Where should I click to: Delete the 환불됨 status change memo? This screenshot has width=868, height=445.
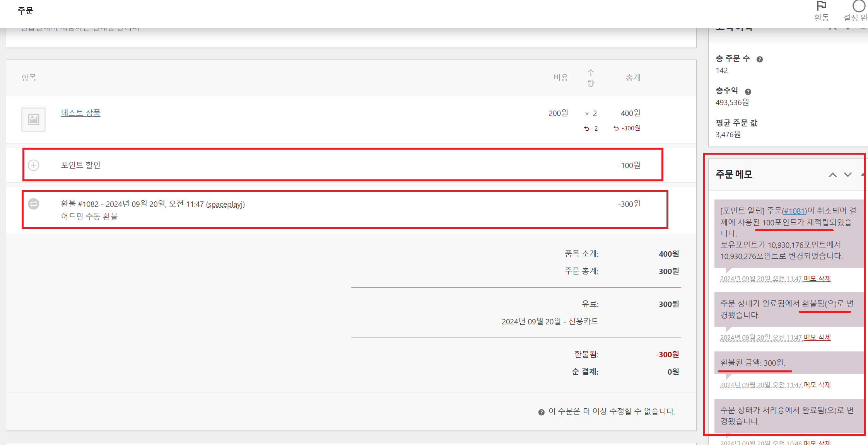[x=817, y=337]
